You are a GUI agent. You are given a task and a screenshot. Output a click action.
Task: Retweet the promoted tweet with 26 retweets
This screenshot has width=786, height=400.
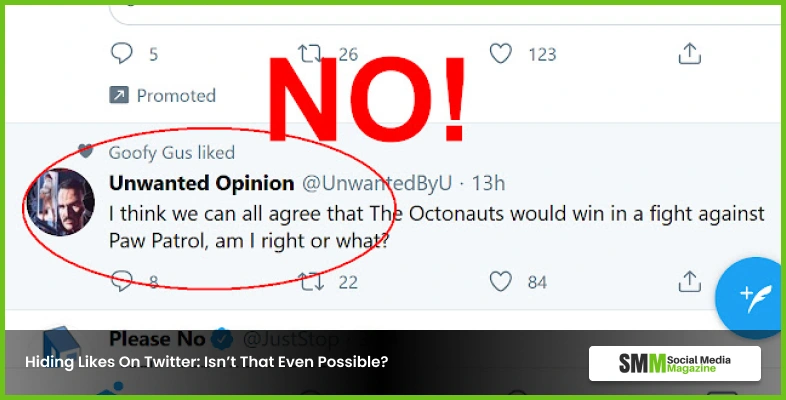coord(313,53)
